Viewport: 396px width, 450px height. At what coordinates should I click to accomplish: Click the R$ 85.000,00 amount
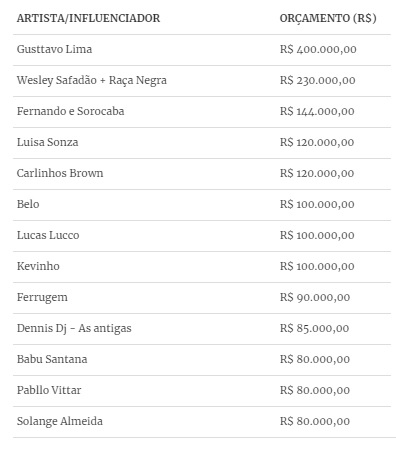coord(314,328)
